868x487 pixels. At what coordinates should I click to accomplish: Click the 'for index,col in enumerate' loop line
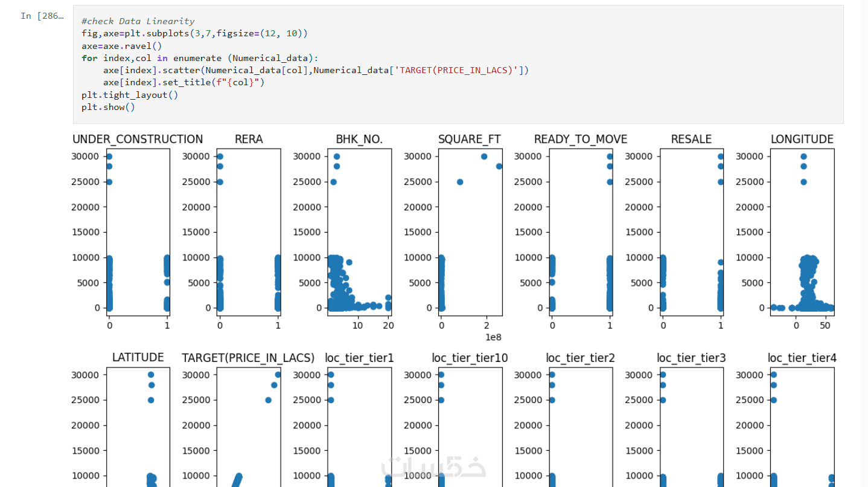coord(200,58)
